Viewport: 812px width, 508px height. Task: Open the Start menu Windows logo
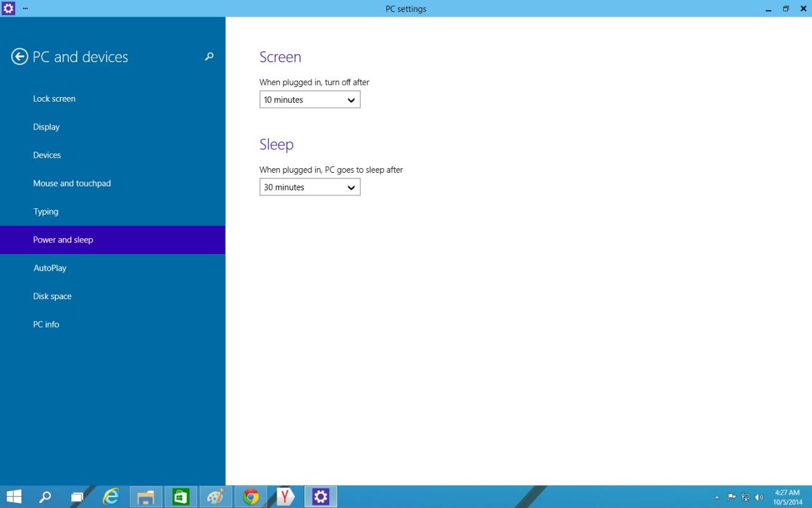pyautogui.click(x=14, y=497)
